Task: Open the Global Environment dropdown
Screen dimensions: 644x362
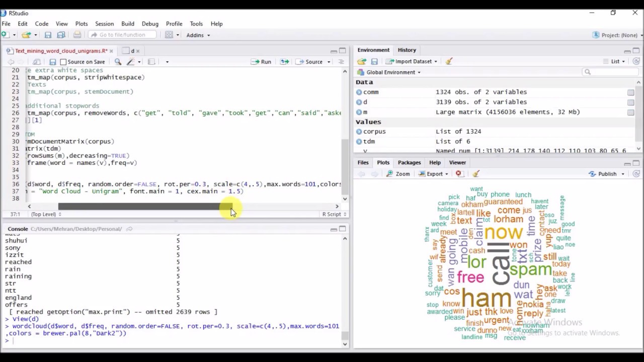Action: pos(389,72)
